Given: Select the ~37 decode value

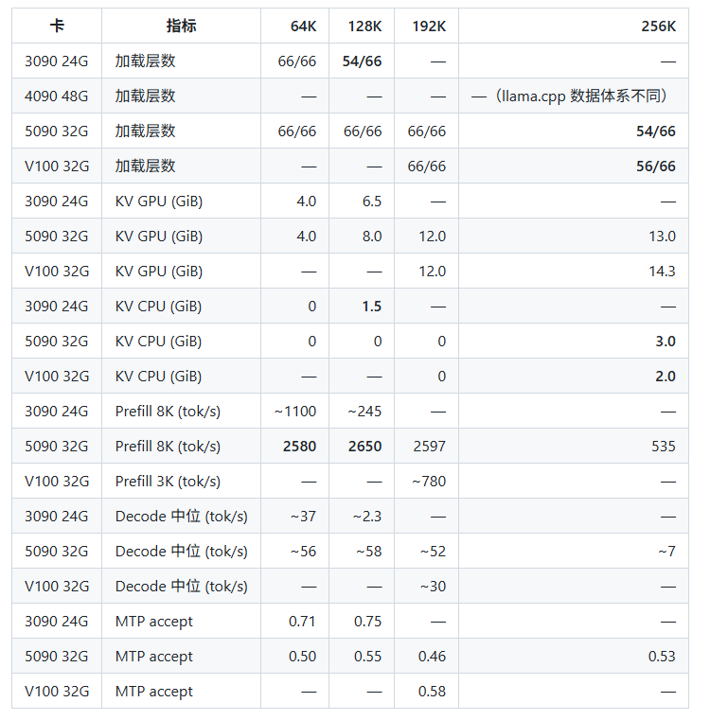Looking at the screenshot, I should pos(303,517).
